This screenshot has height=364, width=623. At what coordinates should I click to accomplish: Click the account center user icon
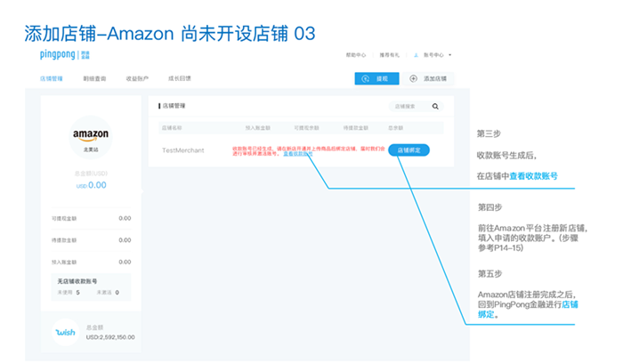pos(416,55)
